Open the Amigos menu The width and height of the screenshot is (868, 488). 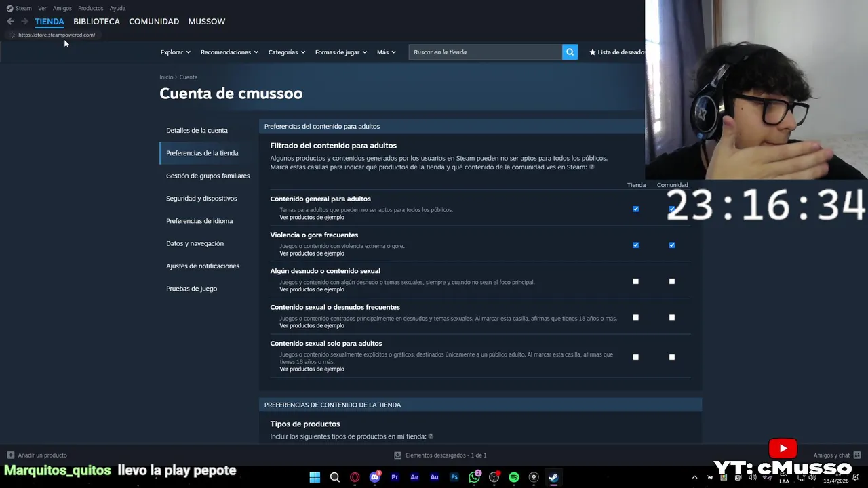pos(62,8)
